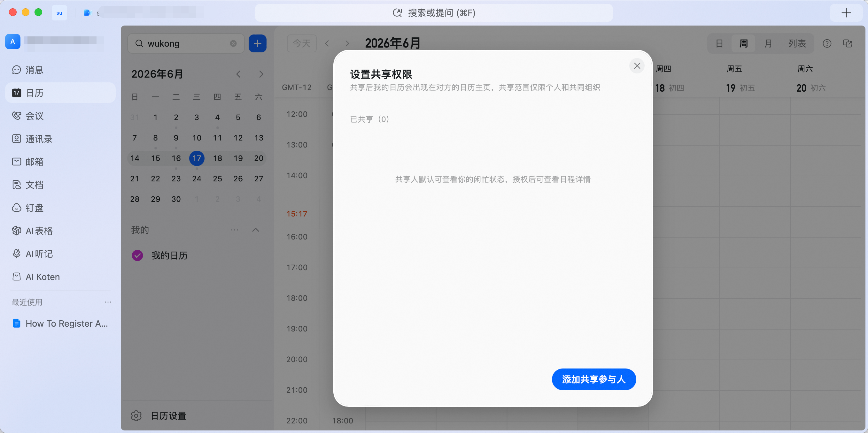868x433 pixels.
Task: Select date 24 in mini calendar
Action: pyautogui.click(x=197, y=179)
